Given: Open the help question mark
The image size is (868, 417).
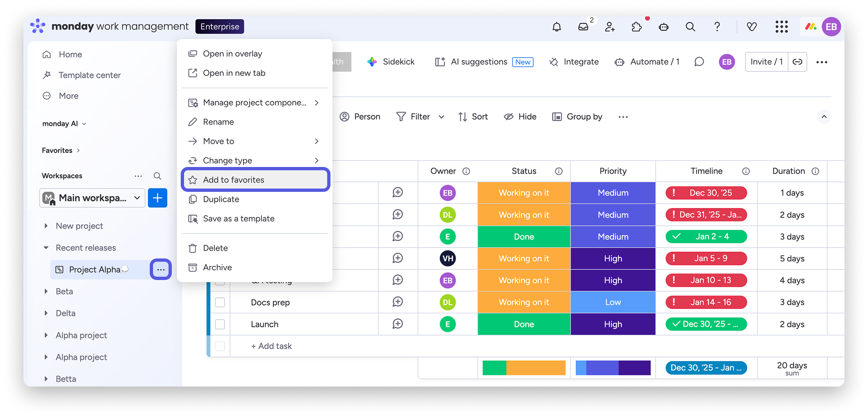Looking at the screenshot, I should coord(717,27).
